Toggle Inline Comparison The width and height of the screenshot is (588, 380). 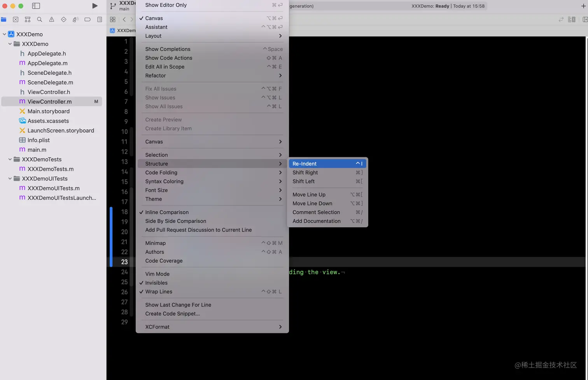[x=212, y=212]
